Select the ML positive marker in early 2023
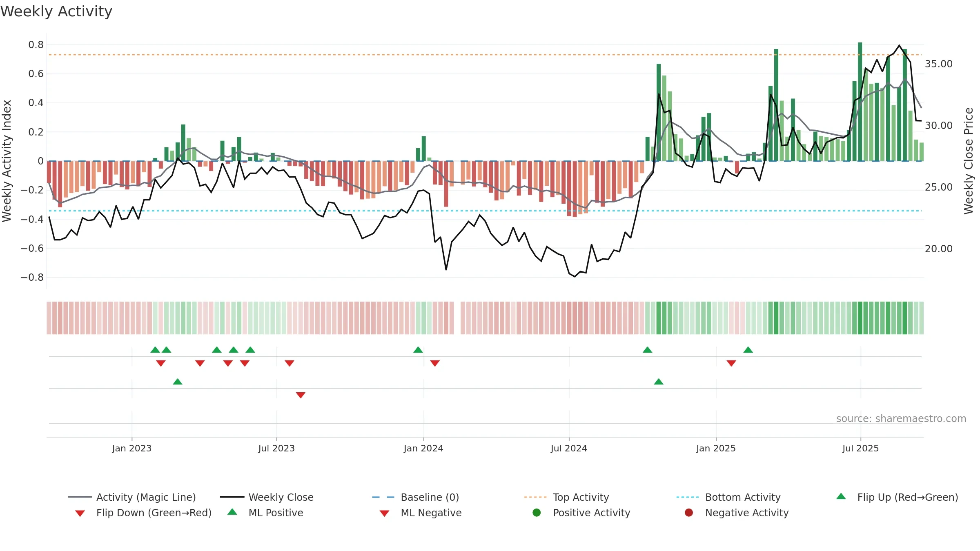Image resolution: width=980 pixels, height=551 pixels. pos(178,382)
